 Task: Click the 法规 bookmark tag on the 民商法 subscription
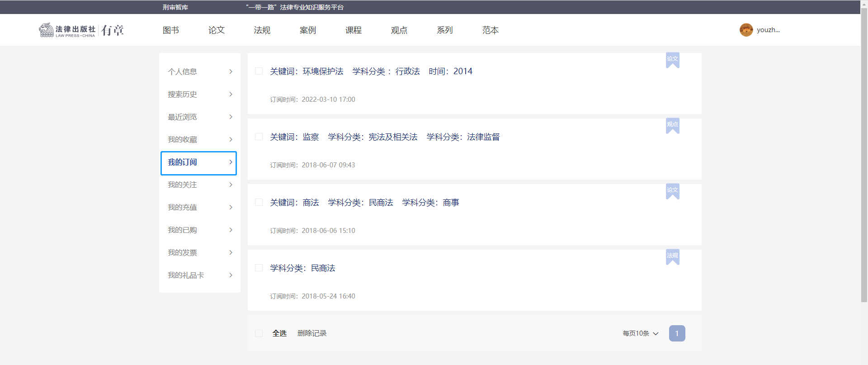672,256
